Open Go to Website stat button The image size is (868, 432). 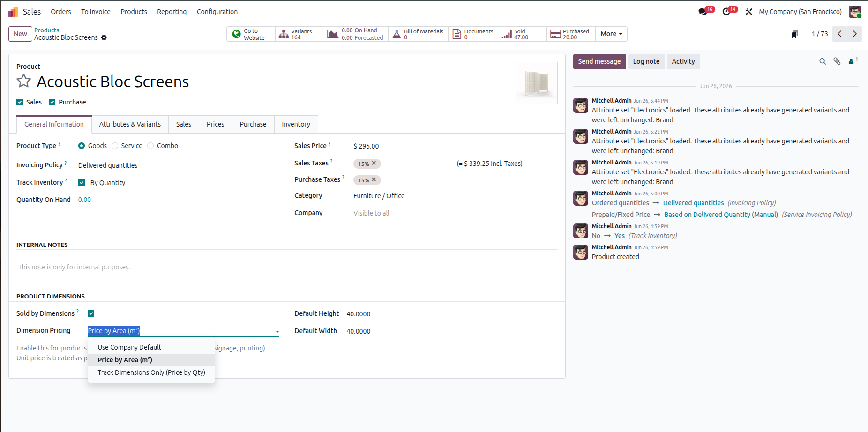pos(251,34)
